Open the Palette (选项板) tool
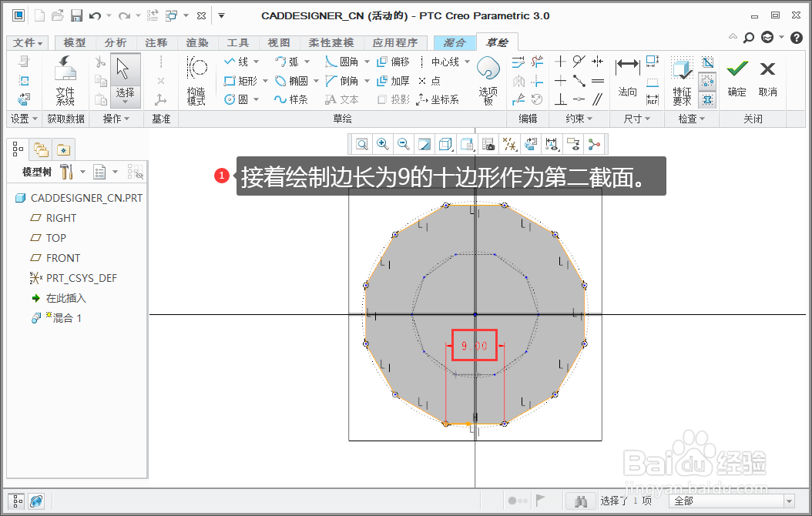812x516 pixels. (488, 80)
